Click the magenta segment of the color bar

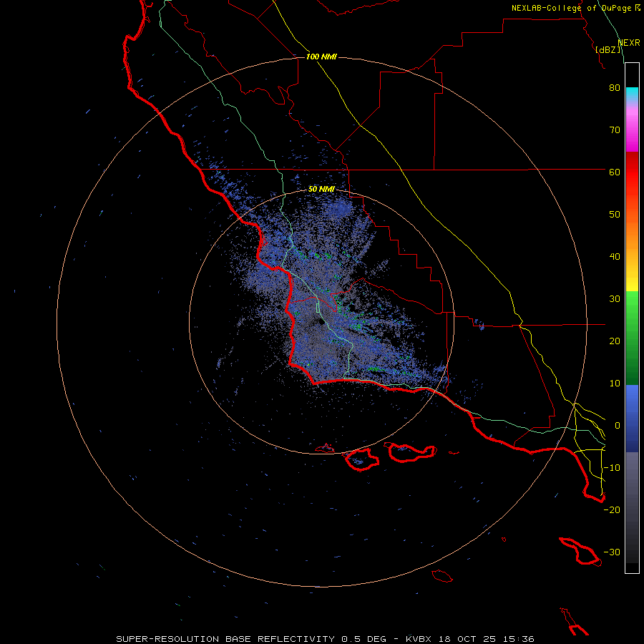632,132
